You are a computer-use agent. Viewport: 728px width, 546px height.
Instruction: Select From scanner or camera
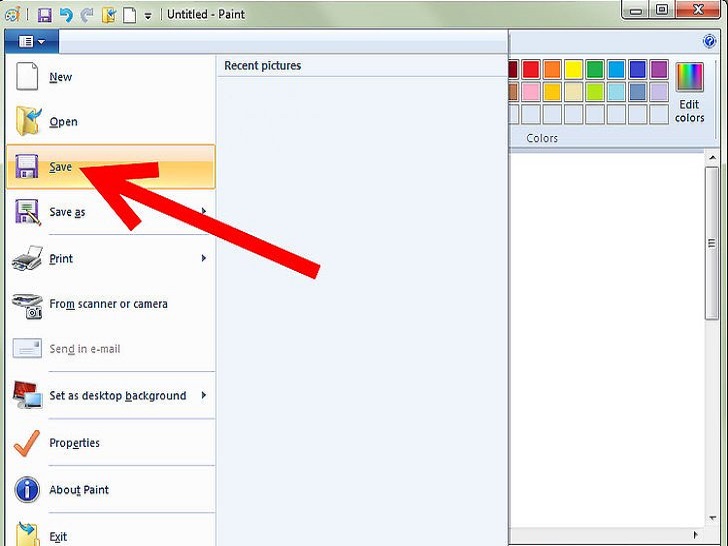tap(110, 304)
